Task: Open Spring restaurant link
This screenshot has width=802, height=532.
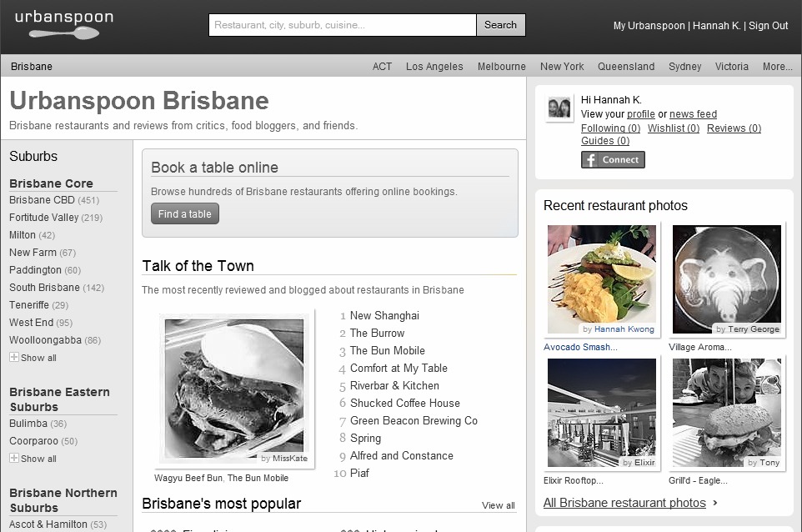Action: [365, 439]
